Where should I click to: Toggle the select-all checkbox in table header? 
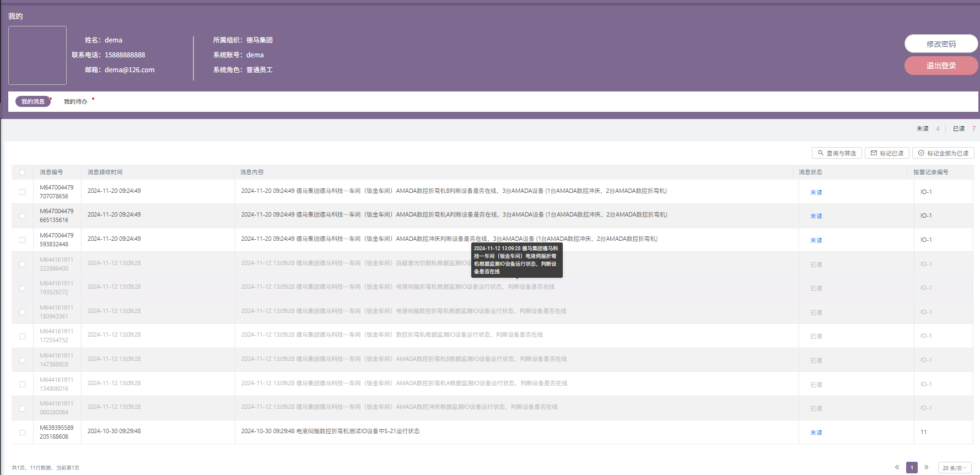(x=23, y=172)
